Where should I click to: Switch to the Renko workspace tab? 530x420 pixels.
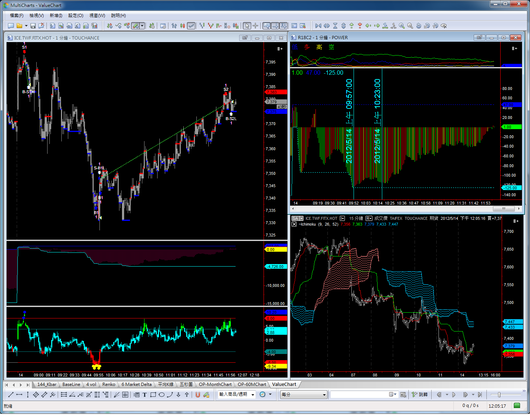pos(109,384)
